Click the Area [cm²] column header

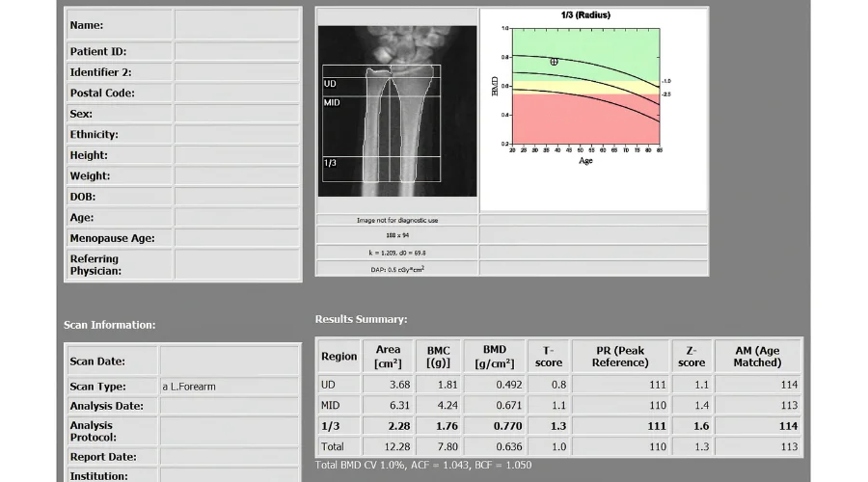tap(388, 357)
